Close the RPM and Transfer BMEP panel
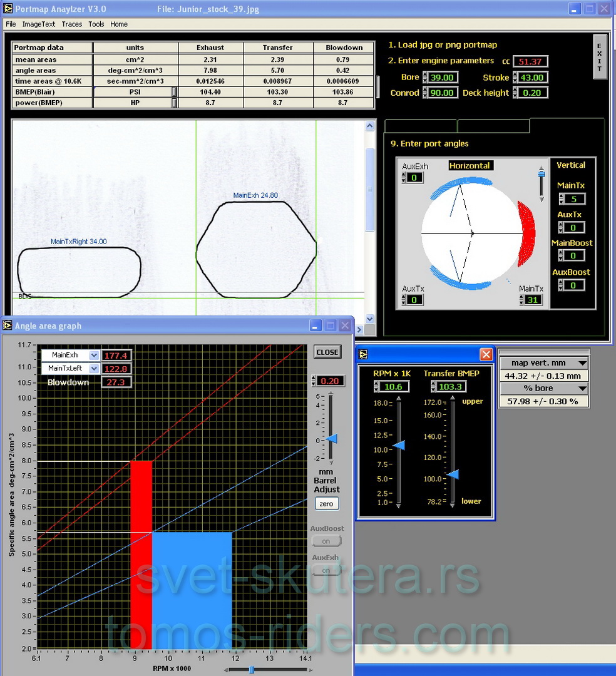Viewport: 616px width, 676px height. coord(486,355)
